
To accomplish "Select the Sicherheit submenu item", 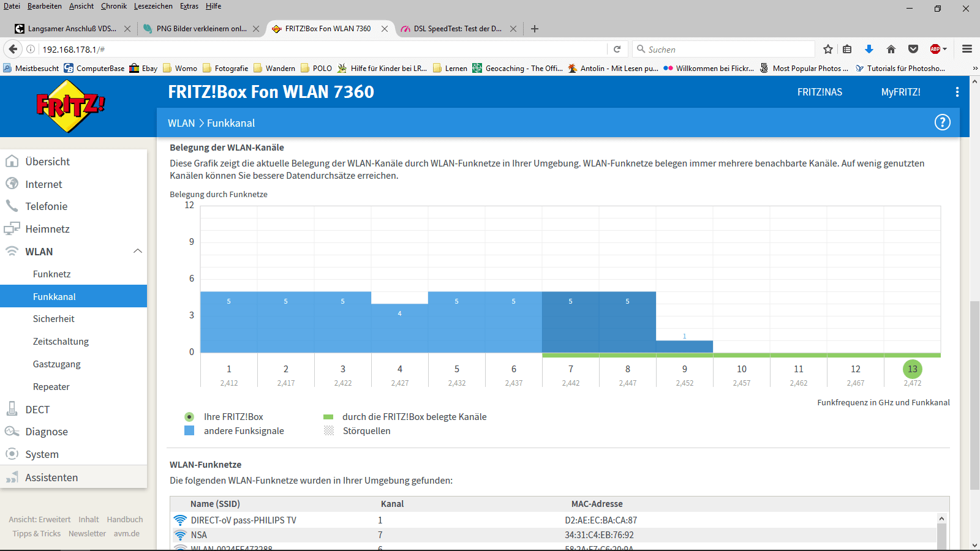I will coord(54,319).
